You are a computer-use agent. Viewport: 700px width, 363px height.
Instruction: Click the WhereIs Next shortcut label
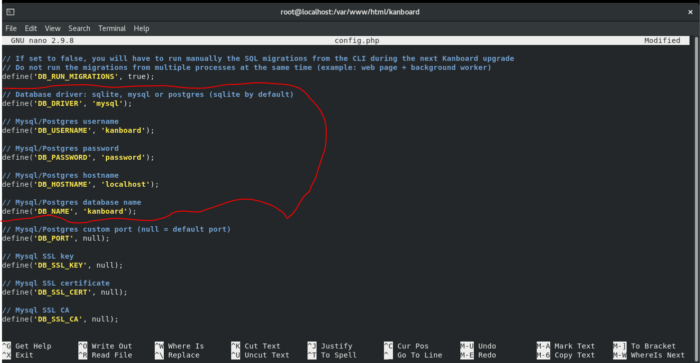coord(658,355)
